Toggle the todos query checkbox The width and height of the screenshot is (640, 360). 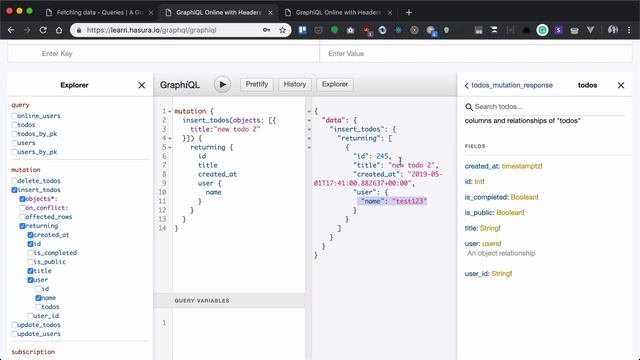click(14, 125)
